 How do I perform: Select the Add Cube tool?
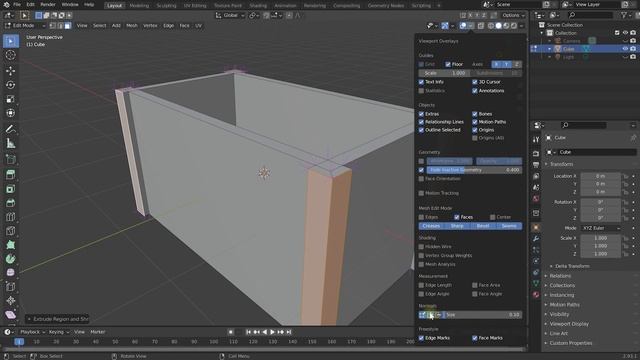11,159
